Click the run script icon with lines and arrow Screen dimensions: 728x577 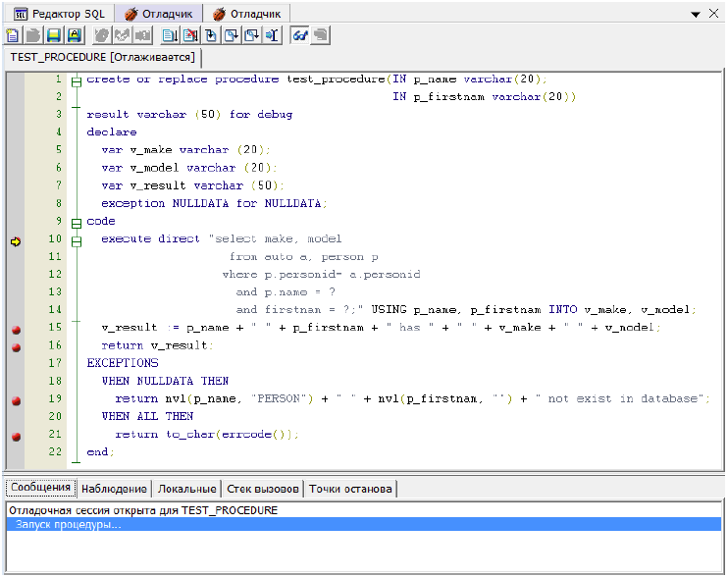tap(170, 35)
